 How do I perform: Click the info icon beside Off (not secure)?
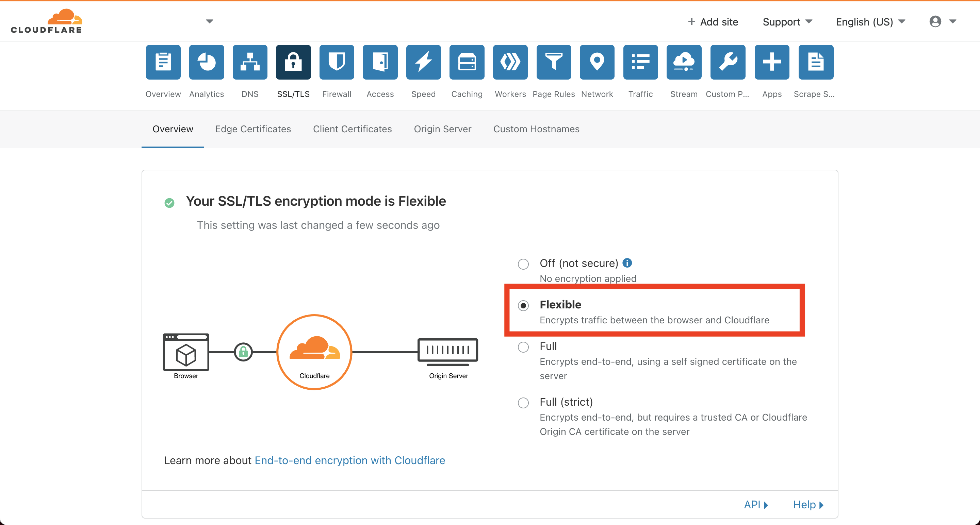[627, 263]
